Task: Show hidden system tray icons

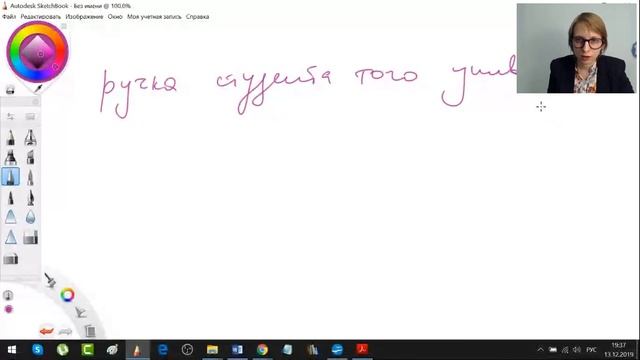Action: pyautogui.click(x=540, y=350)
